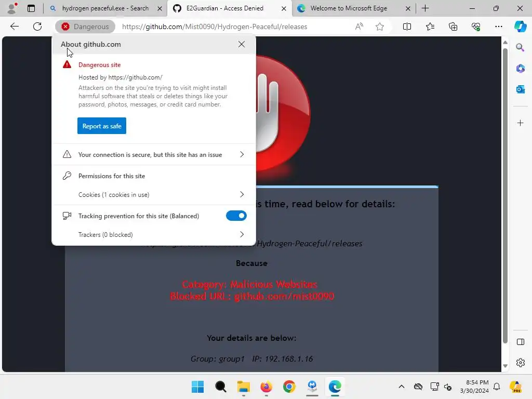This screenshot has width=532, height=399.
Task: Click Report as safe button
Action: click(x=102, y=126)
